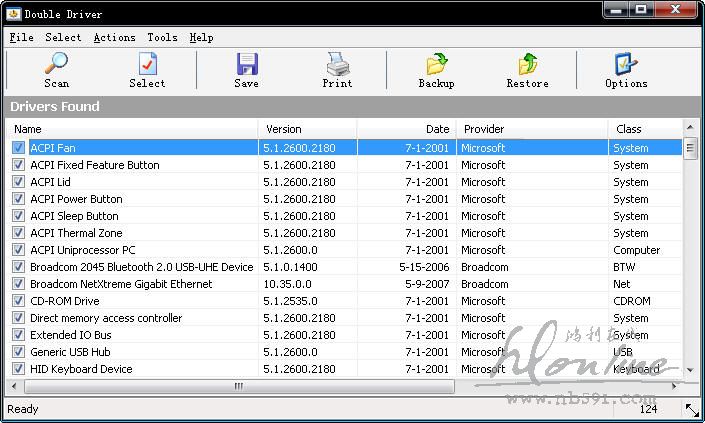Screen dimensions: 705x423
Task: Click version 10.35.0.0 cell
Action: click(x=287, y=284)
